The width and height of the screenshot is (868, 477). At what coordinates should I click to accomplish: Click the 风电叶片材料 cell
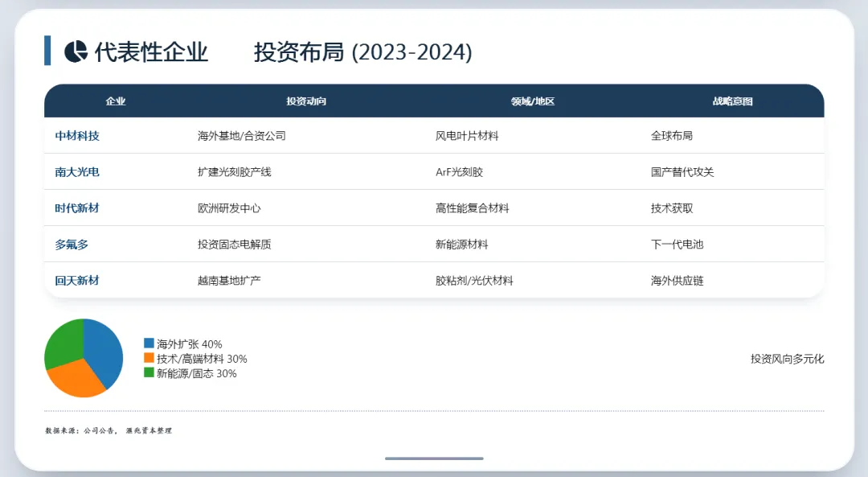coord(467,136)
